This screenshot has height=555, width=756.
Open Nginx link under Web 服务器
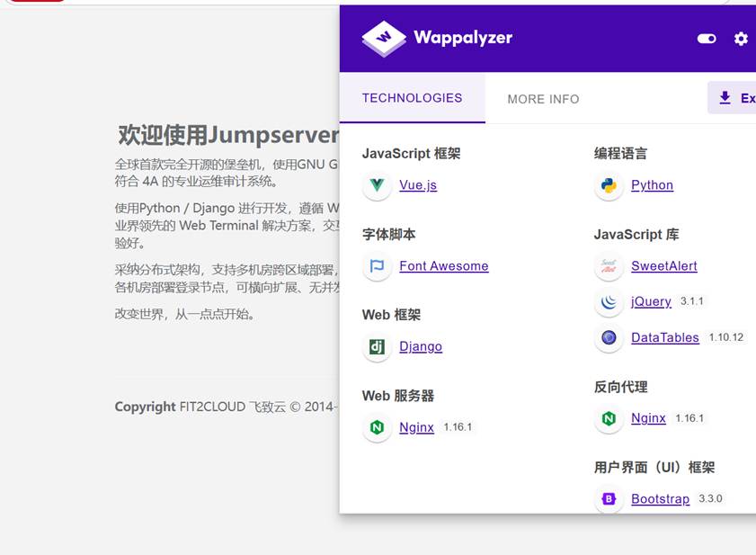(416, 427)
